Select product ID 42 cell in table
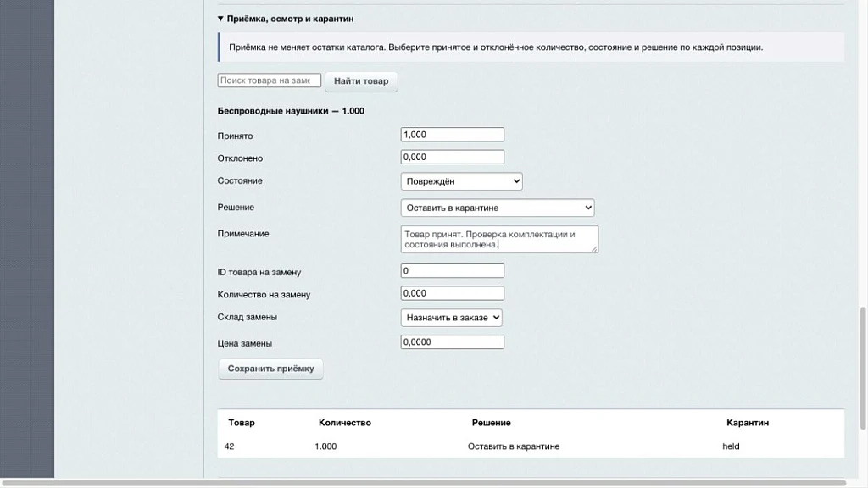868x488 pixels. pyautogui.click(x=229, y=446)
